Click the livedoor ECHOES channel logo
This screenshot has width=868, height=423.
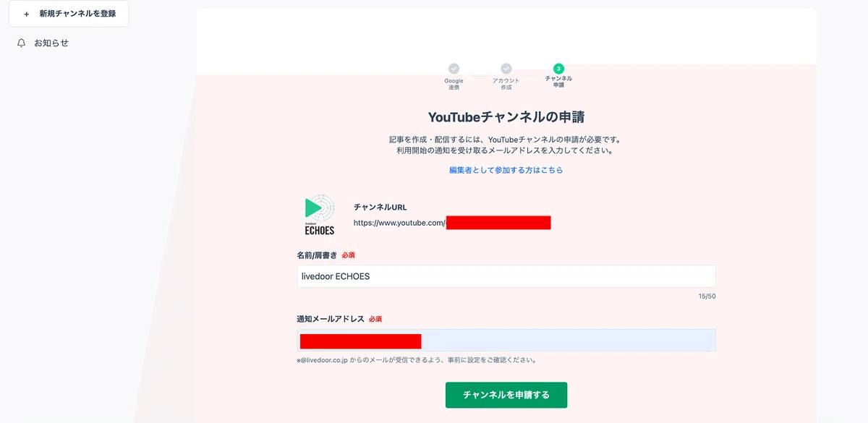pos(320,215)
